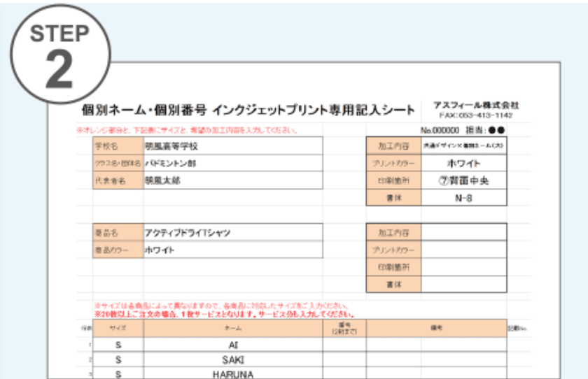Click the 備考 remarks column header
The height and width of the screenshot is (379, 588).
click(x=435, y=327)
